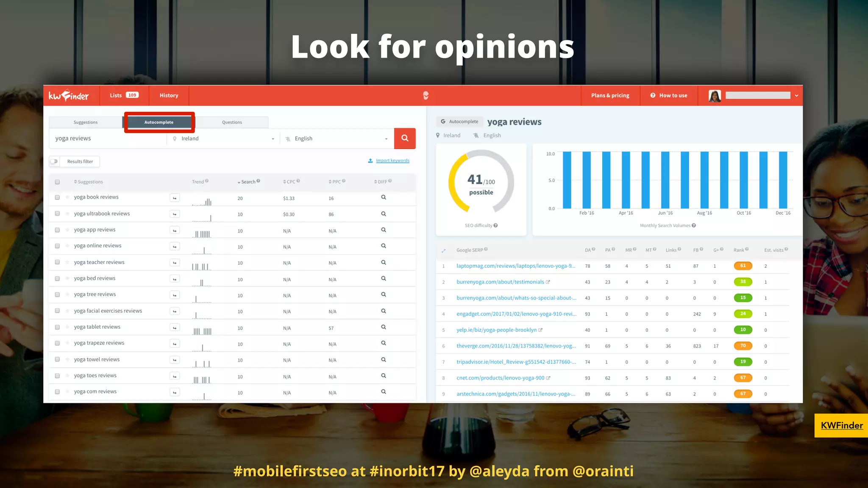
Task: Check the box for yoga facial exercises reviews
Action: [57, 311]
